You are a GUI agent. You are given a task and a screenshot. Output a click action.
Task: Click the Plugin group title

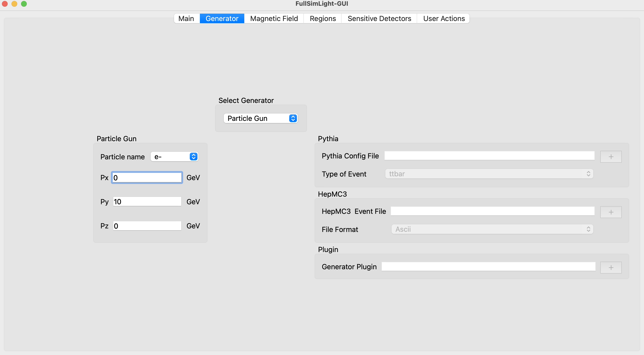point(328,250)
